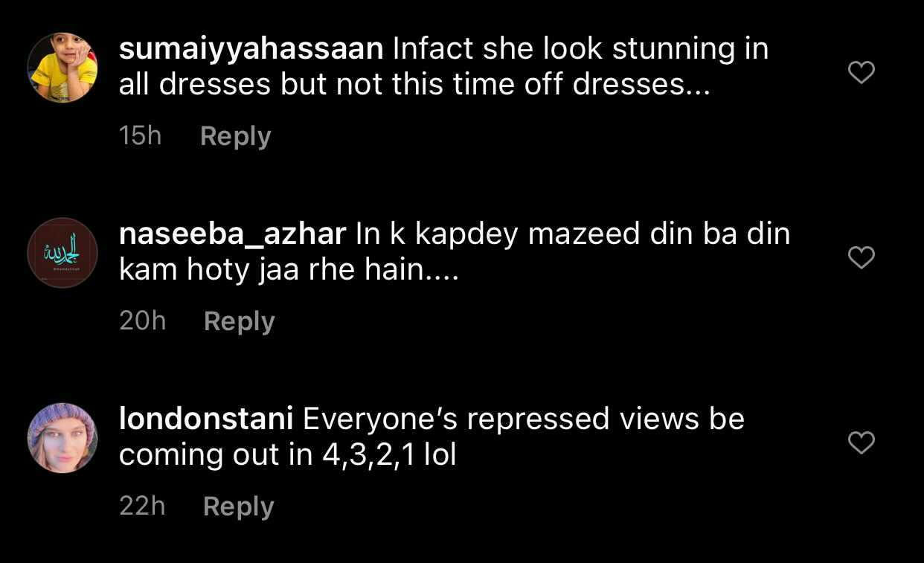This screenshot has width=924, height=563.
Task: Select the text "coming out in 4,3,2,1 lol"
Action: [287, 456]
